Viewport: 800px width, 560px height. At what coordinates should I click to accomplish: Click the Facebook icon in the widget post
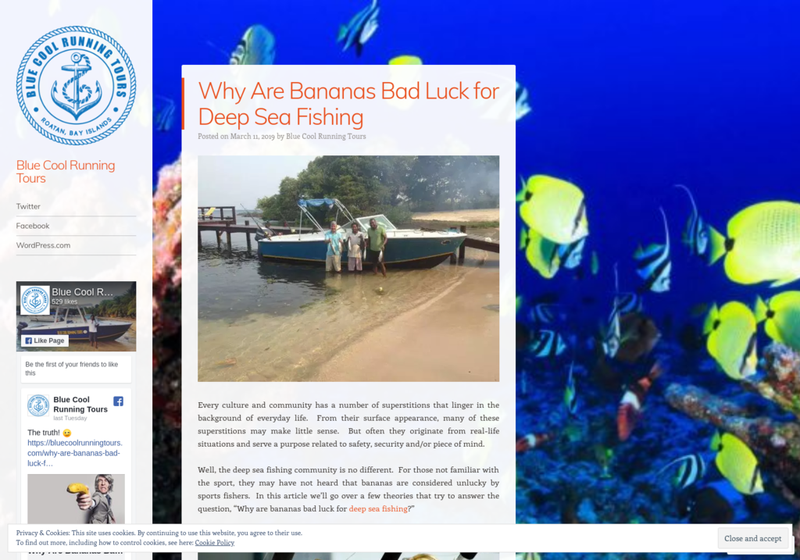118,401
